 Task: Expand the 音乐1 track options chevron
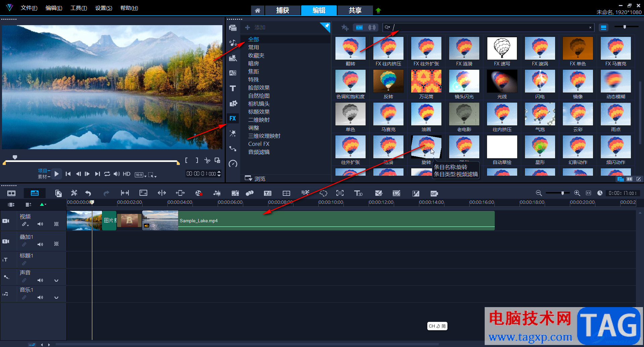[x=56, y=298]
